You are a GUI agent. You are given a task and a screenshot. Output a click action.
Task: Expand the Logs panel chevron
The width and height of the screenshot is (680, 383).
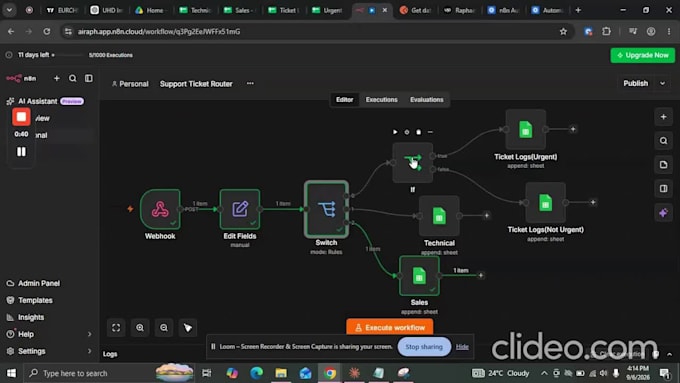(x=670, y=354)
